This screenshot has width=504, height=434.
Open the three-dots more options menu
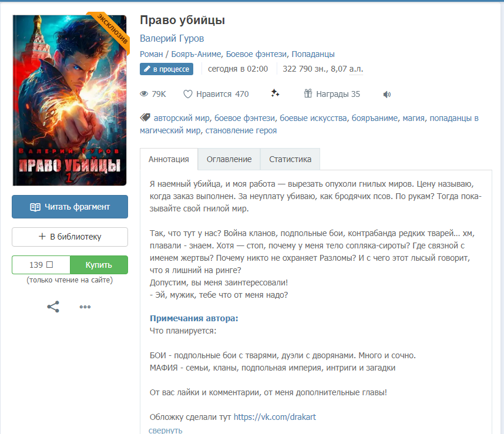click(x=85, y=307)
